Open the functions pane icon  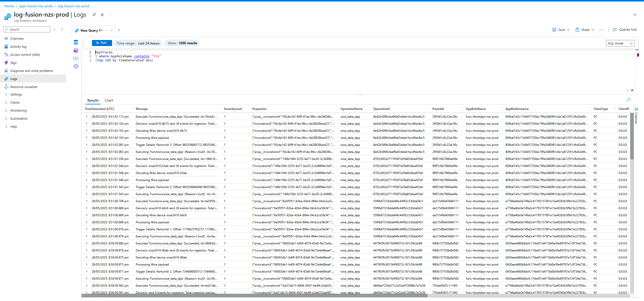coord(76,58)
